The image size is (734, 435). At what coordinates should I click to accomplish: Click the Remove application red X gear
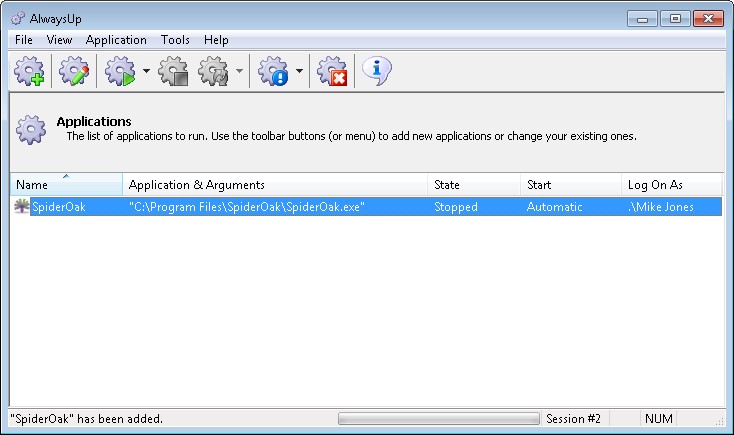332,71
